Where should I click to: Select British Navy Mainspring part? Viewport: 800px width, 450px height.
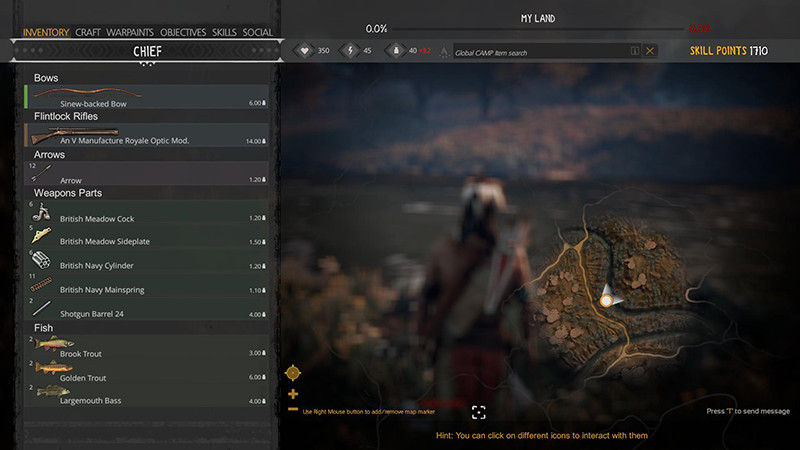(x=147, y=285)
